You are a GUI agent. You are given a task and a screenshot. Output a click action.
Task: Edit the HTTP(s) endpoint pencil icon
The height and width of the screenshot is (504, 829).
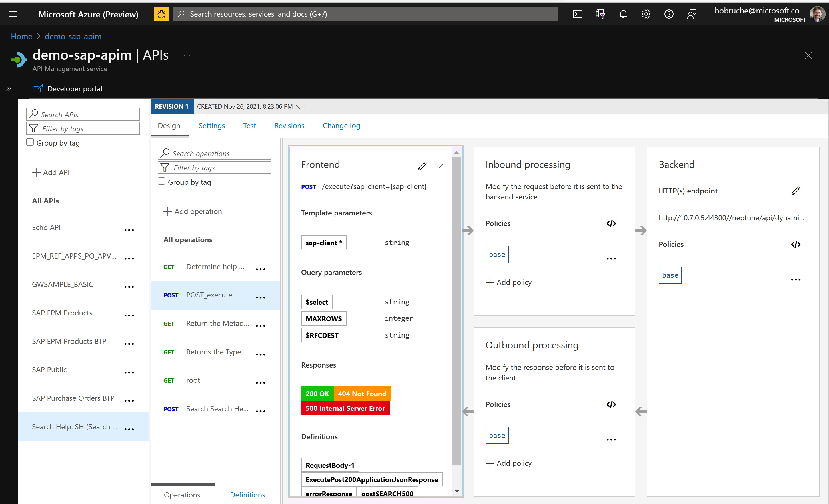[x=796, y=191]
